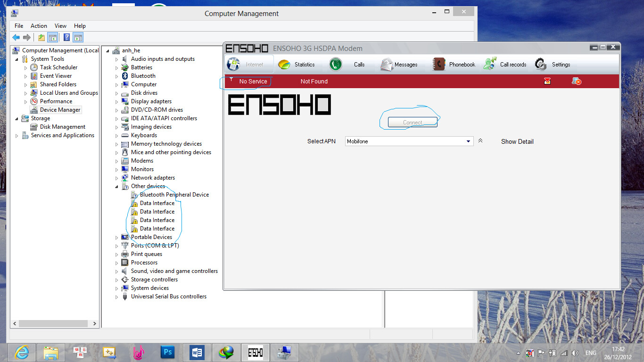Image resolution: width=644 pixels, height=362 pixels.
Task: Expand the Modems device category
Action: (117, 161)
